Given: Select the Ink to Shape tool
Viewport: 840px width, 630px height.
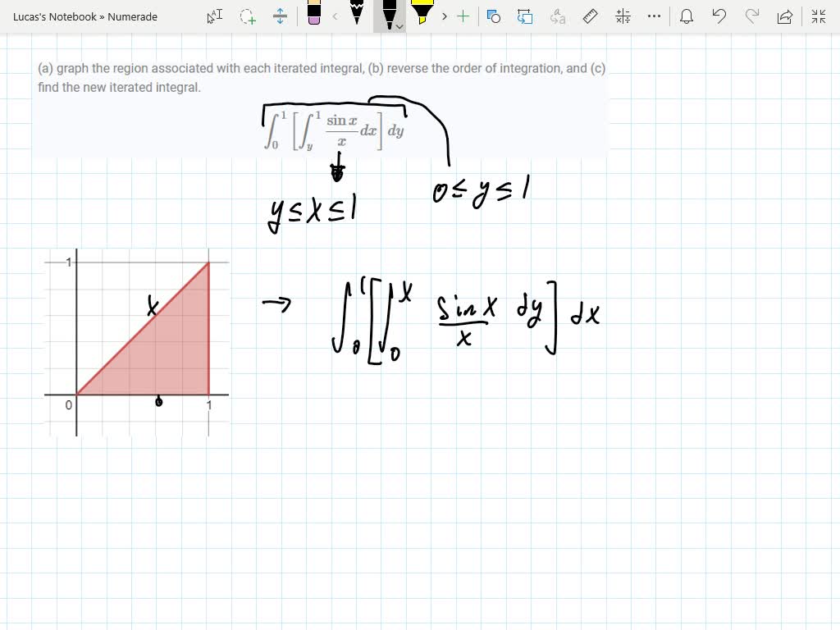Looking at the screenshot, I should pyautogui.click(x=495, y=16).
